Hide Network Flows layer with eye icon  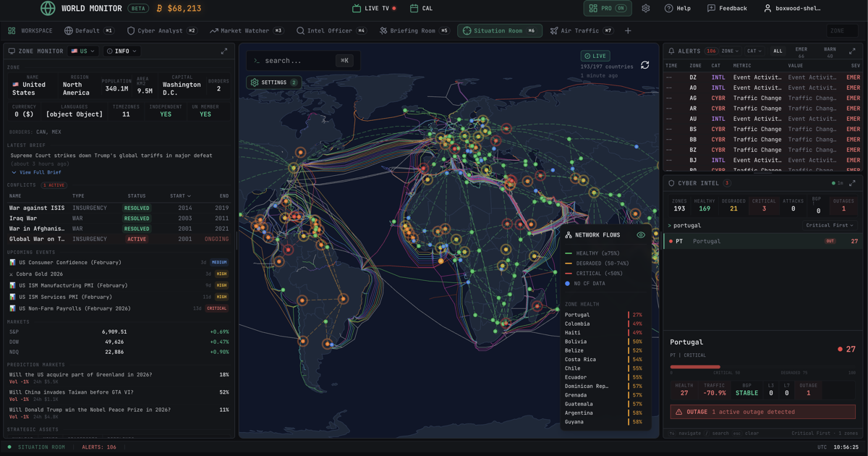coord(640,235)
